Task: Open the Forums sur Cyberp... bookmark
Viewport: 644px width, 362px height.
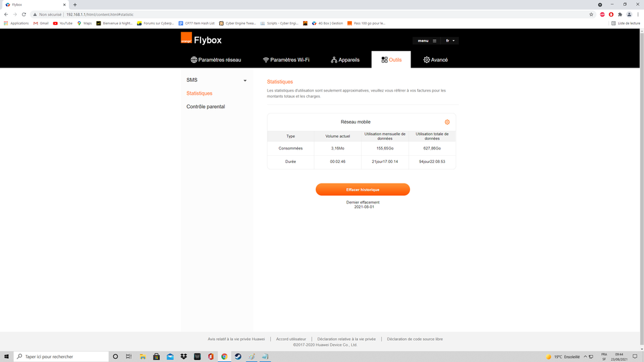Action: pos(155,23)
